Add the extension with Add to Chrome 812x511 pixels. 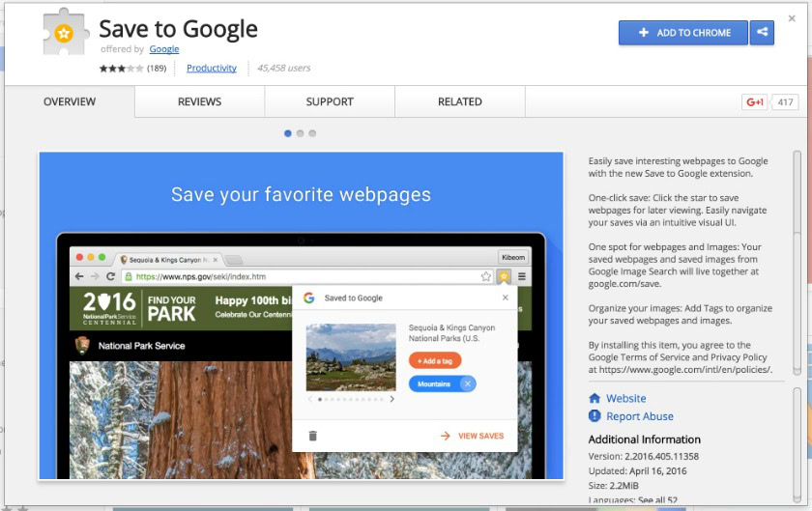tap(683, 33)
